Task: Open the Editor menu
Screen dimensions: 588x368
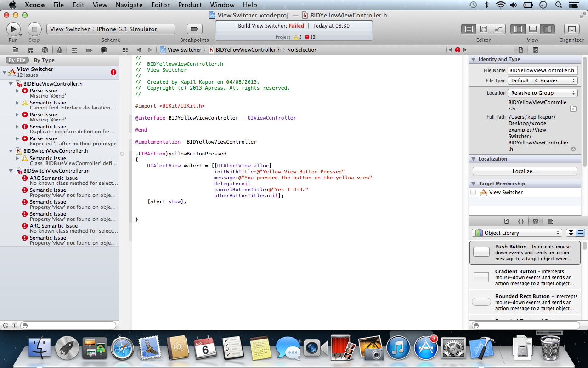Action: (160, 5)
